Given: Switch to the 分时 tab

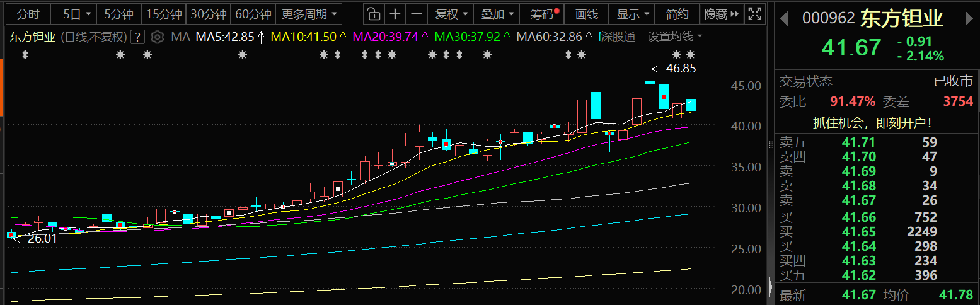Looking at the screenshot, I should [x=27, y=14].
